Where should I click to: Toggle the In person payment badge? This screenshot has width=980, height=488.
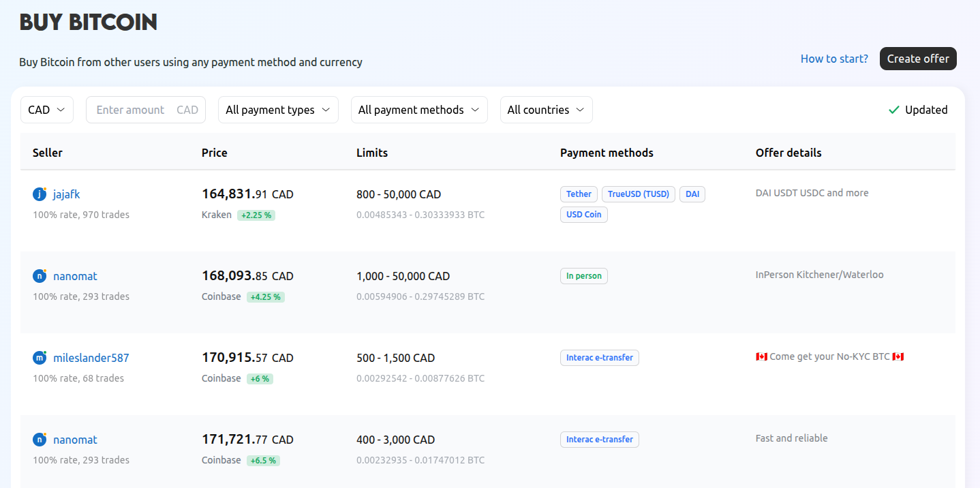[583, 275]
